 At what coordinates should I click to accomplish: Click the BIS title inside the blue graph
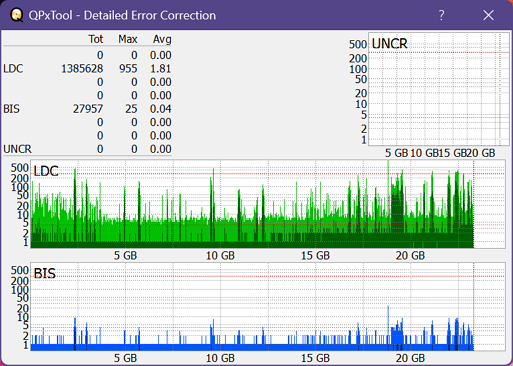coord(45,273)
